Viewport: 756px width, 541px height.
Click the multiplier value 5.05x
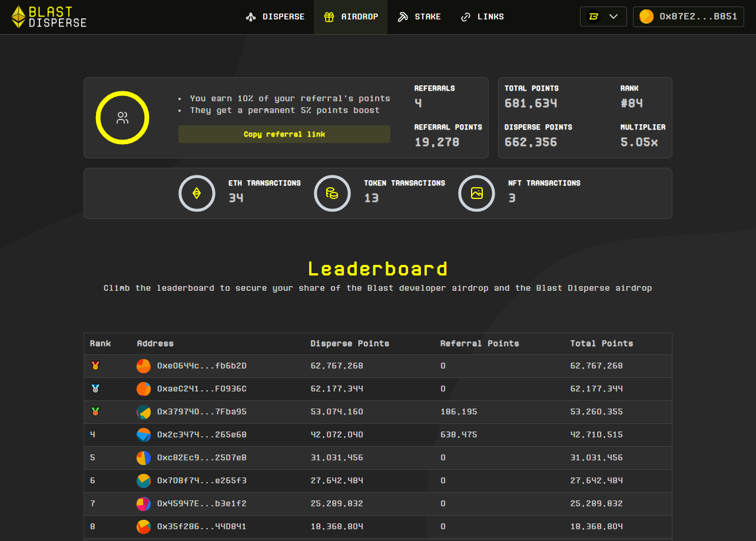[639, 142]
